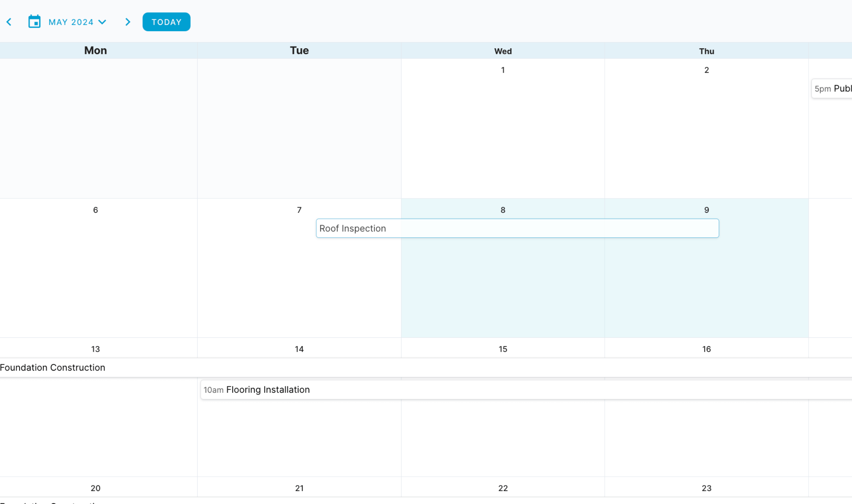Select day 8 in calendar
The height and width of the screenshot is (504, 852).
(503, 210)
